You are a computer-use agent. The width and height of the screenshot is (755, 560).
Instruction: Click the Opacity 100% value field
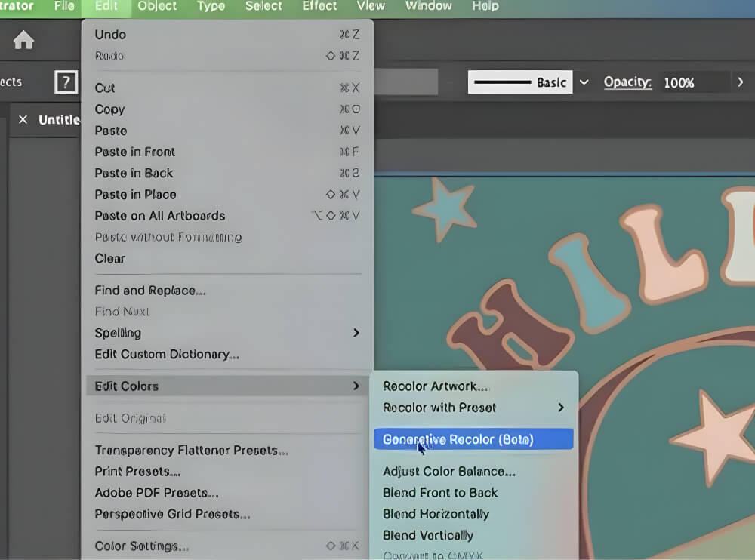(x=691, y=82)
